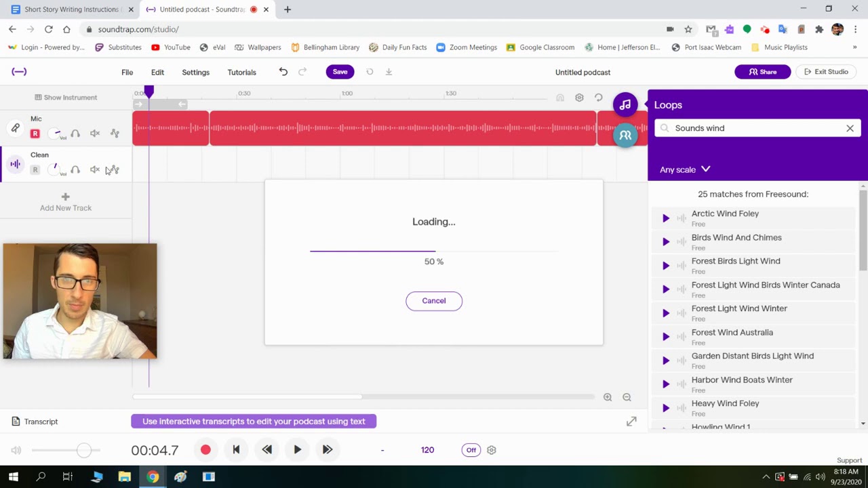Open automation on the Clean track
868x488 pixels.
click(115, 169)
